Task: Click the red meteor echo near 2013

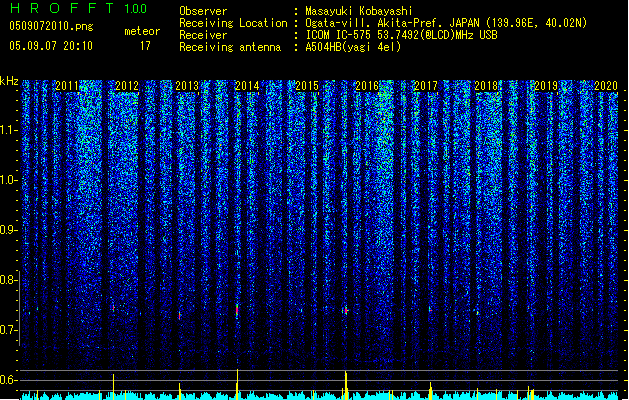Action: [180, 316]
